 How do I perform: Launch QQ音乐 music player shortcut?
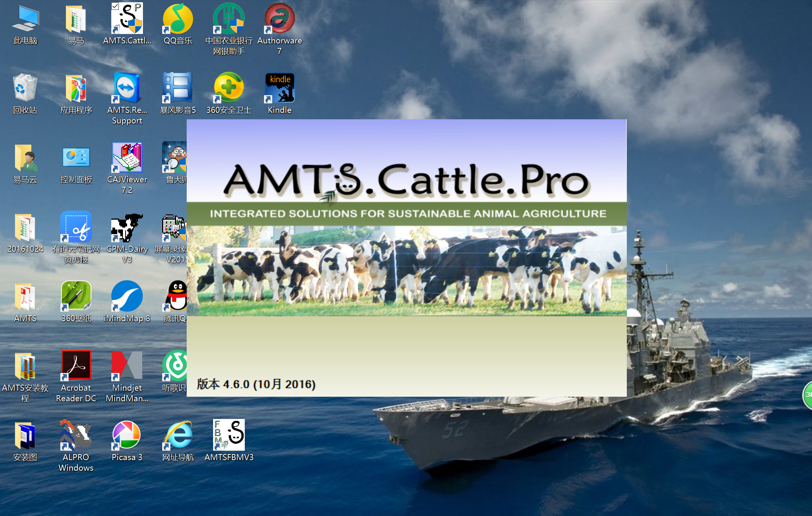(178, 25)
